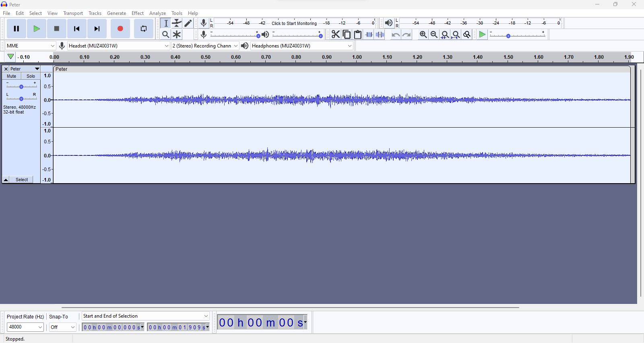Viewport: 644px width, 343px height.
Task: Mute the Peter track
Action: click(12, 76)
